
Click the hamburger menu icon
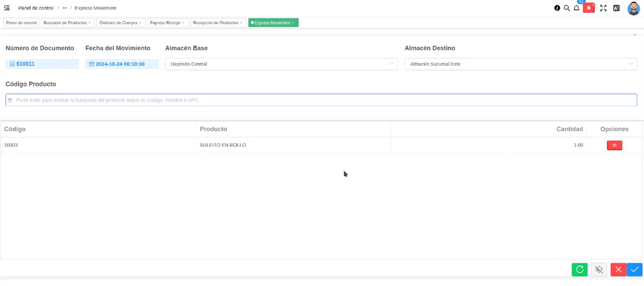[7, 8]
